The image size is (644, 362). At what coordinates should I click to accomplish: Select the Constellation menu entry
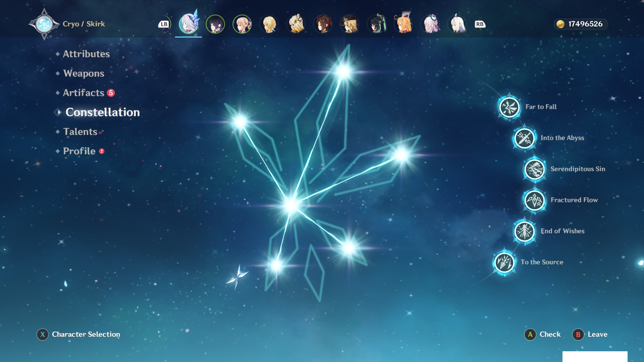click(102, 112)
